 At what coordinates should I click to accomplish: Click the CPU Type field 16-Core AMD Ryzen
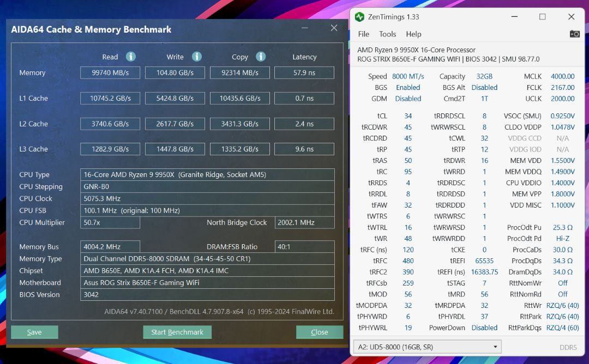[x=207, y=174]
